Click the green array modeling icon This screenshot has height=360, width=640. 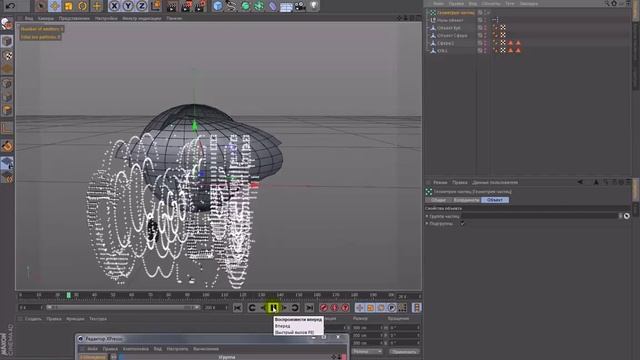click(259, 6)
